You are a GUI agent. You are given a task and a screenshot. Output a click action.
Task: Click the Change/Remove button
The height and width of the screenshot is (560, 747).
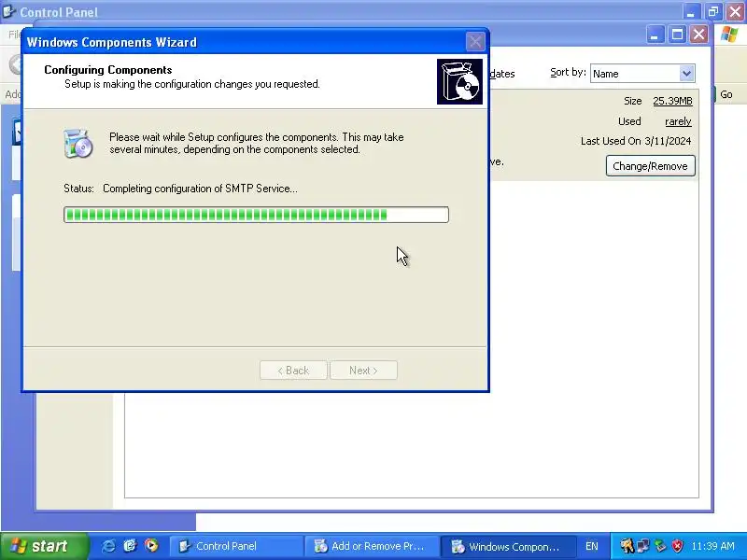(650, 166)
